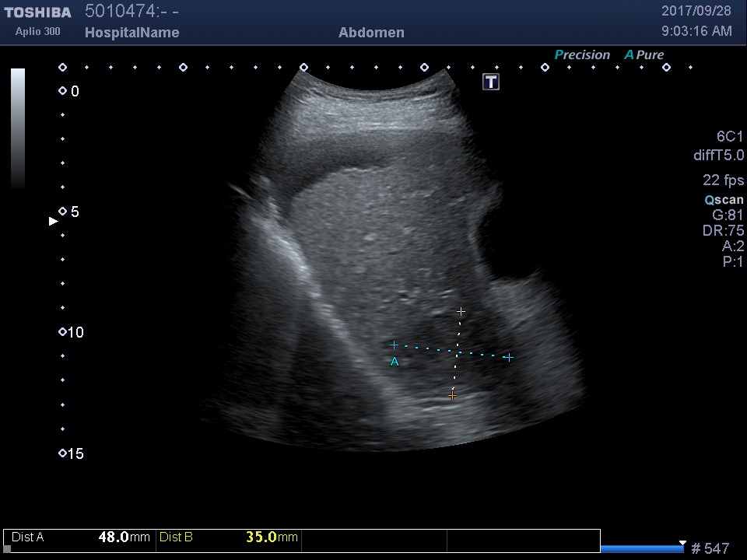Click the blue cine frame progress bar
This screenshot has width=747, height=560.
click(641, 549)
